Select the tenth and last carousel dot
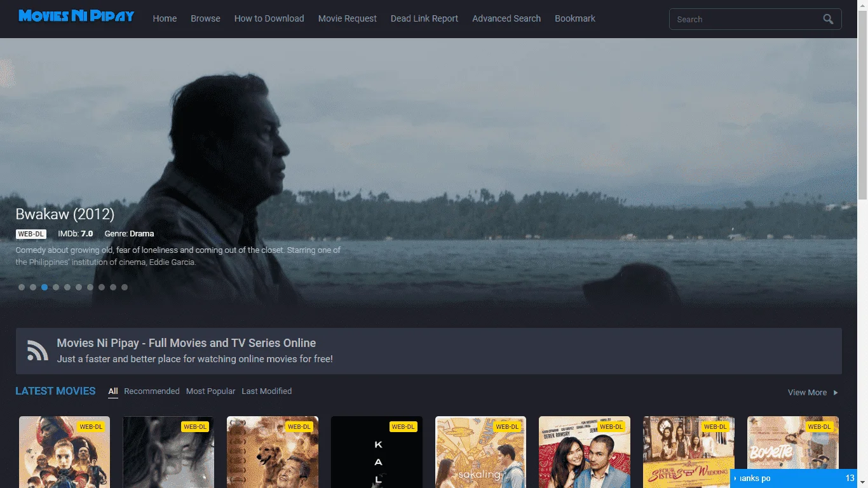868x488 pixels. (125, 287)
